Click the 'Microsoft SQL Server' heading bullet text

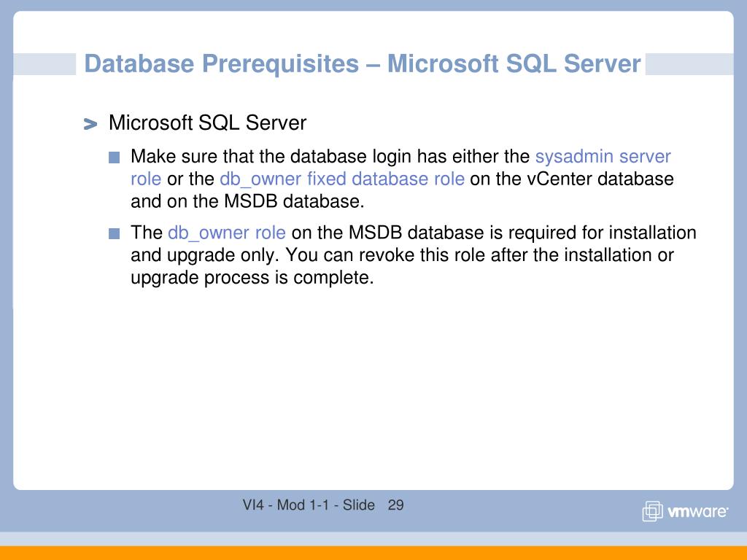pos(207,122)
